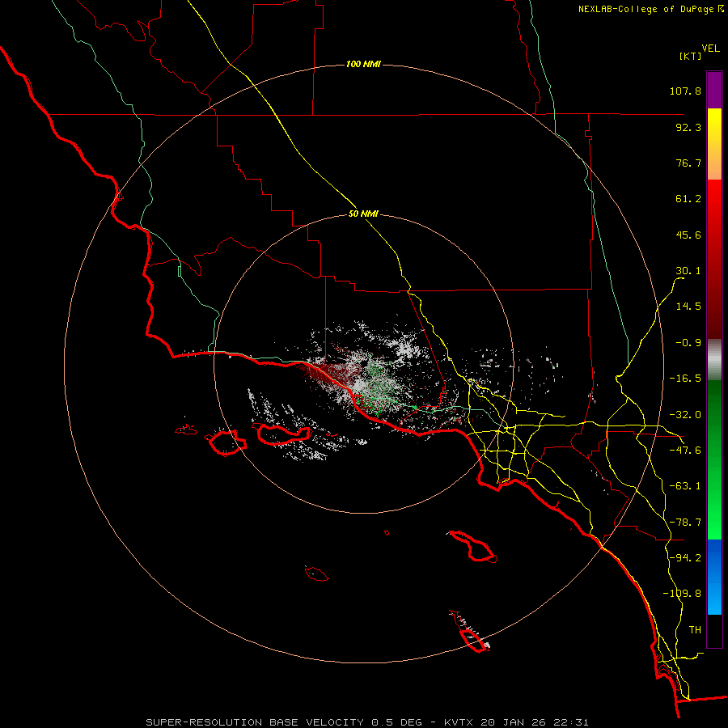728x728 pixels.
Task: Select the 76.7 legend value
Action: coord(688,163)
